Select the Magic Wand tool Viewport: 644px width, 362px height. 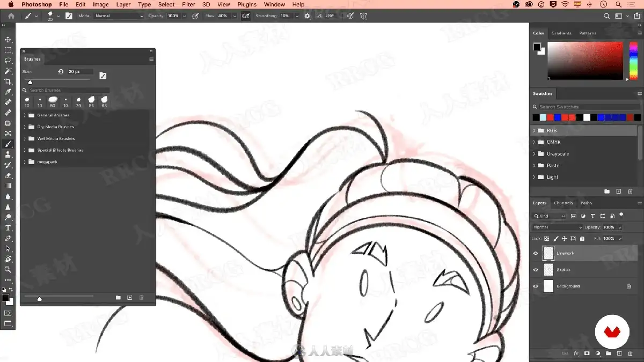8,71
